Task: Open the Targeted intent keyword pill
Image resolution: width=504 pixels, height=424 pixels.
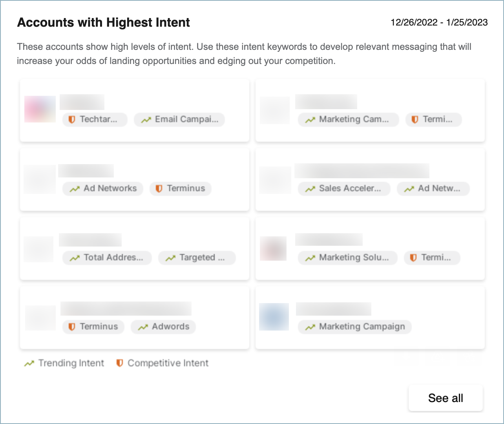Action: point(197,258)
